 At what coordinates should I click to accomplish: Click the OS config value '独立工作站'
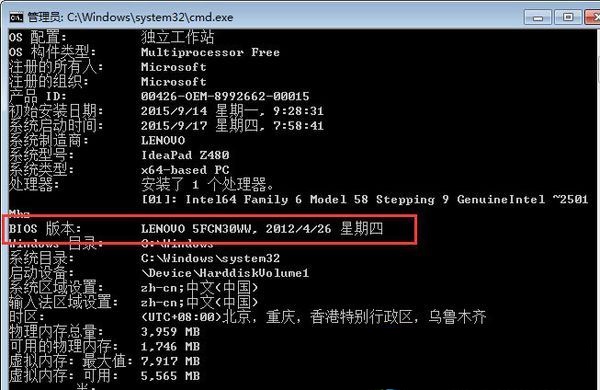(177, 37)
